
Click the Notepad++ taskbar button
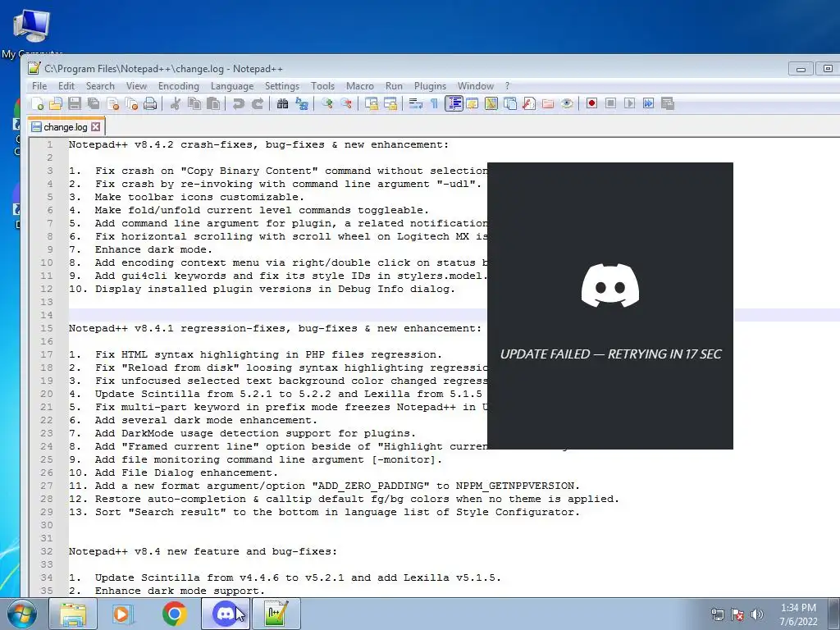276,614
